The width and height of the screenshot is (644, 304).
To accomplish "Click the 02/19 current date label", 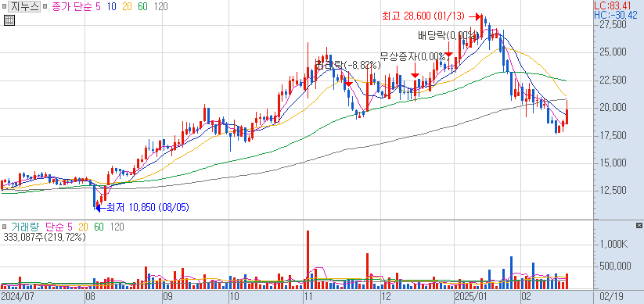I will [x=612, y=297].
